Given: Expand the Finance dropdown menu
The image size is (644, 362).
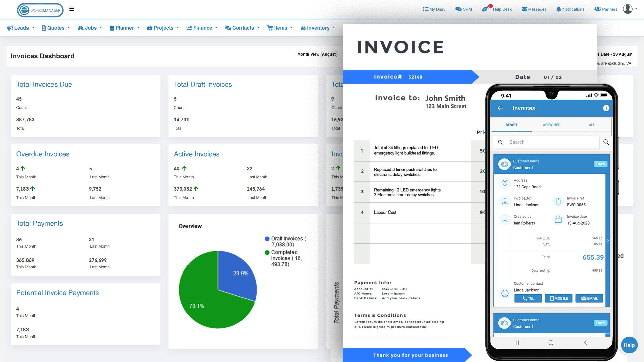Looking at the screenshot, I should [x=202, y=28].
